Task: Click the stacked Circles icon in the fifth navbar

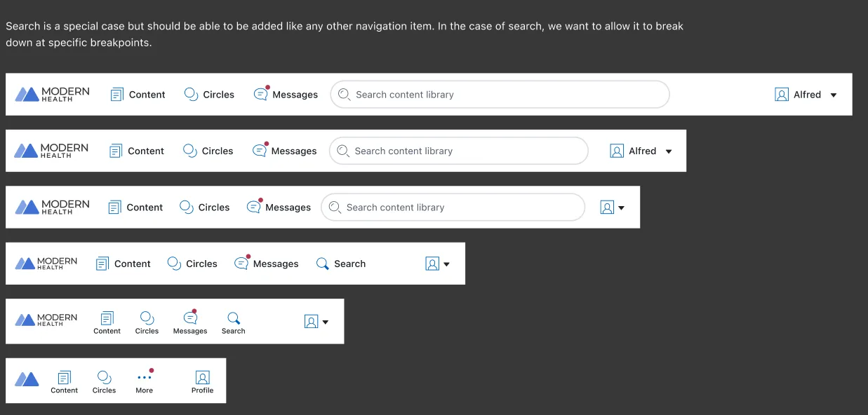Action: pos(147,322)
